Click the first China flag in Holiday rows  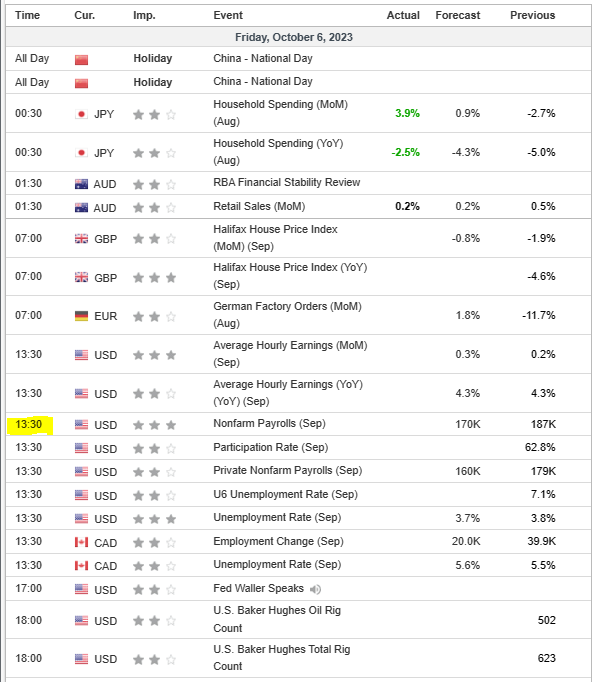pos(81,60)
